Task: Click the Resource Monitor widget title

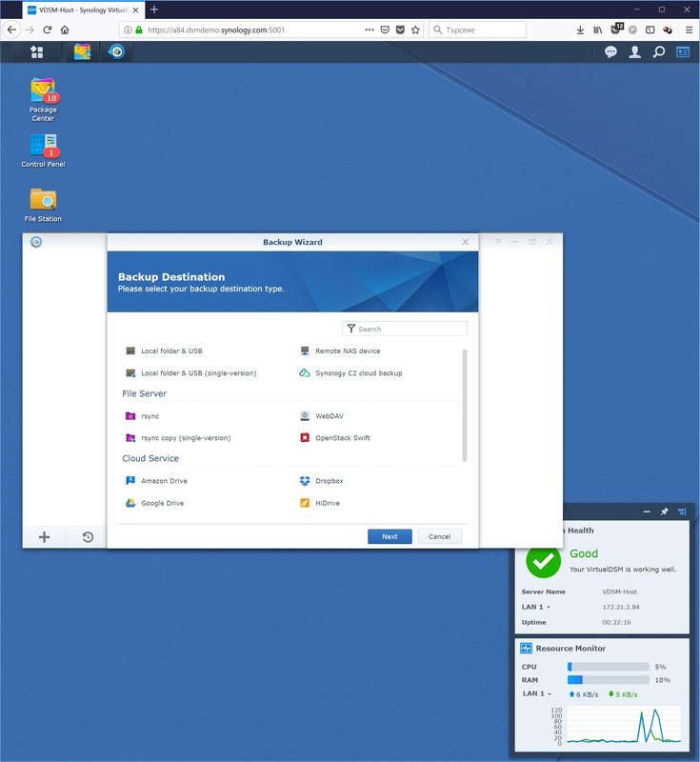Action: click(570, 649)
